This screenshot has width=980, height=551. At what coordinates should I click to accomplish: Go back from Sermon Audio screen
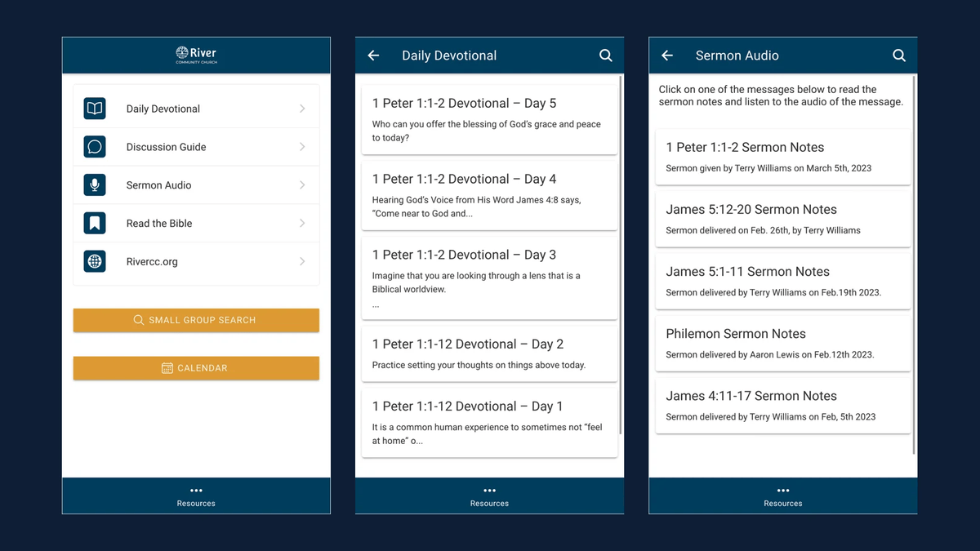667,56
